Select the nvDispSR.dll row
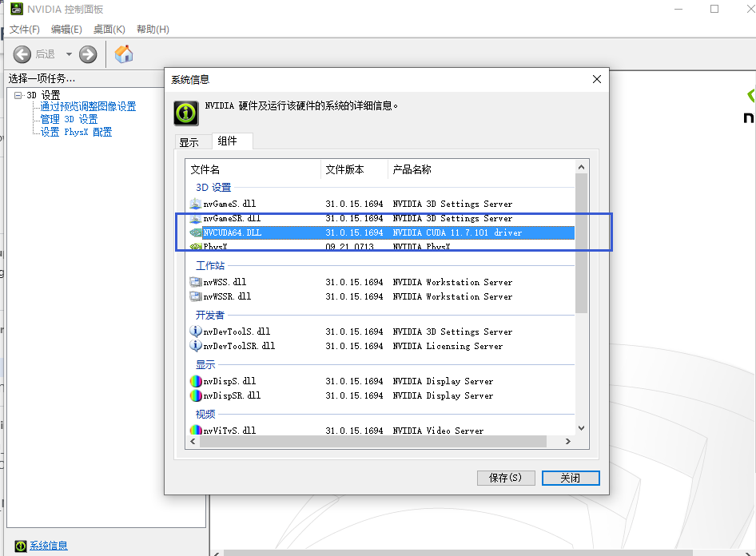The height and width of the screenshot is (556, 756). point(381,395)
